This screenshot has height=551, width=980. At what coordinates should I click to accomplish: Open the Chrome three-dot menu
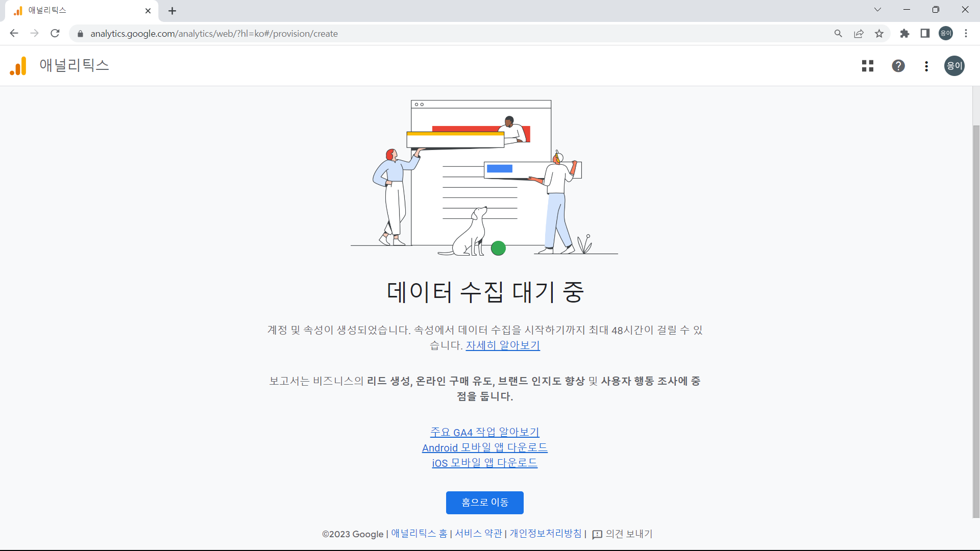pyautogui.click(x=966, y=33)
